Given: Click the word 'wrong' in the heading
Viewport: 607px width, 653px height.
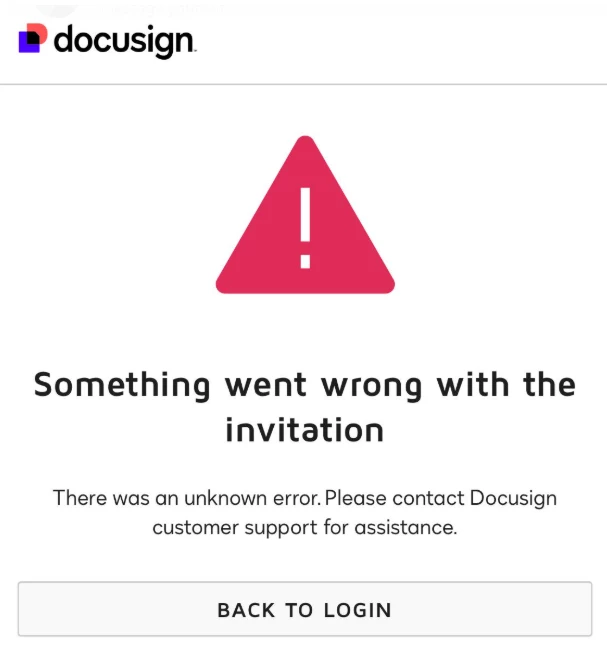Looking at the screenshot, I should [372, 387].
